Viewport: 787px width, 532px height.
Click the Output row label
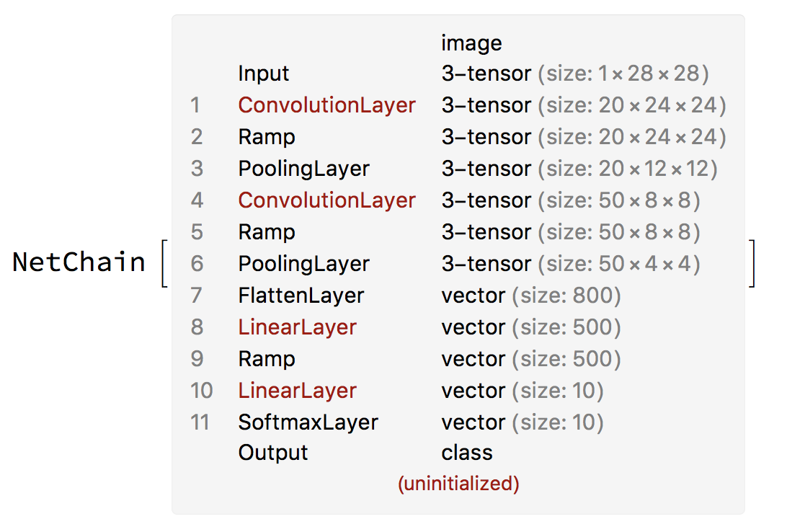coord(273,453)
